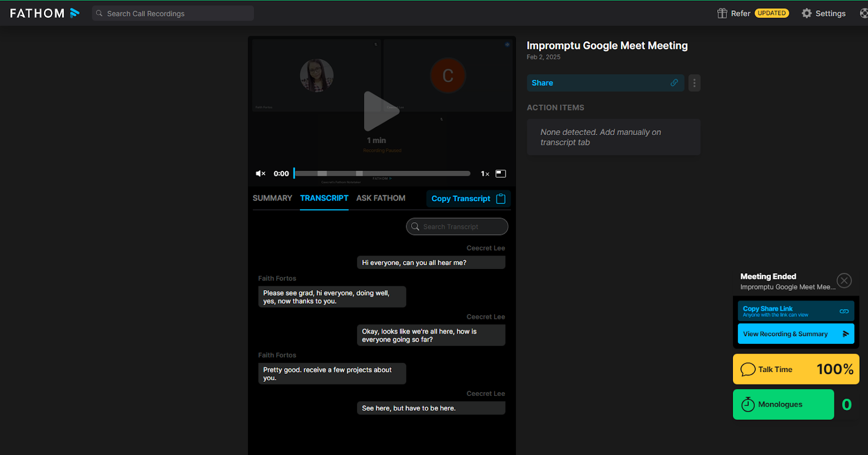Click the magnifier icon in Search Transcript

pos(416,227)
